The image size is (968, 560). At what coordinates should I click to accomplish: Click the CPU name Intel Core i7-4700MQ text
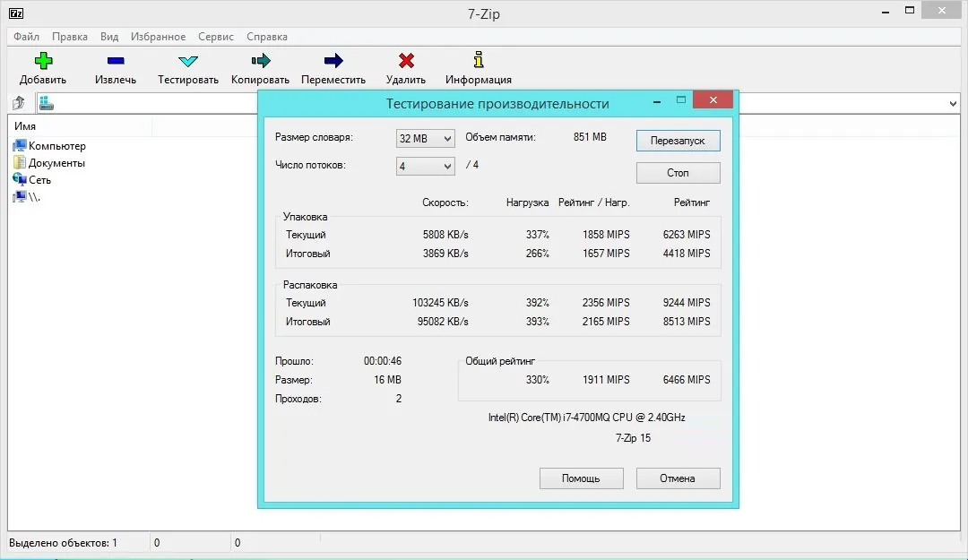[586, 418]
